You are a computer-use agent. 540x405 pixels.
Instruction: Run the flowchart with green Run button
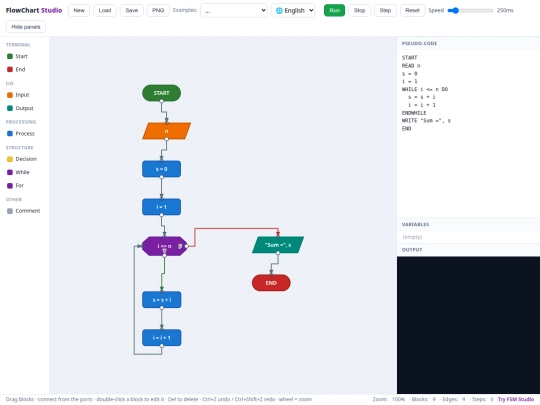(x=334, y=10)
